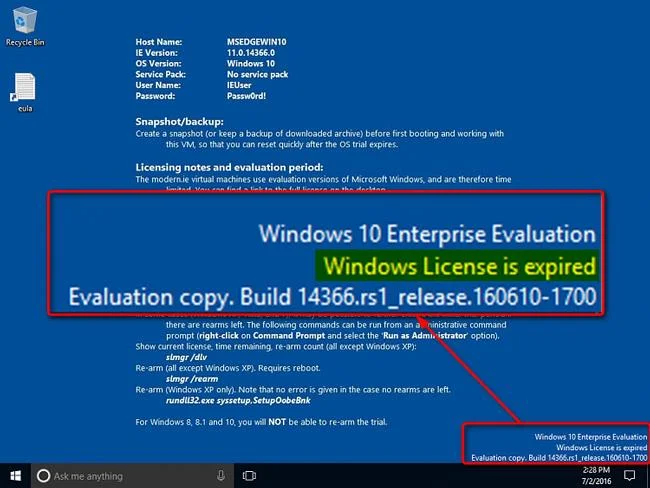Click the 'MSEDGEWIN10' host name text
Screen dimensions: 650x488
click(x=257, y=42)
